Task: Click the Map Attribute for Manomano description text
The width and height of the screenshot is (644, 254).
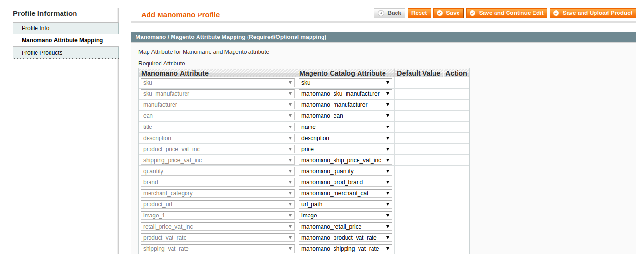Action: click(204, 52)
